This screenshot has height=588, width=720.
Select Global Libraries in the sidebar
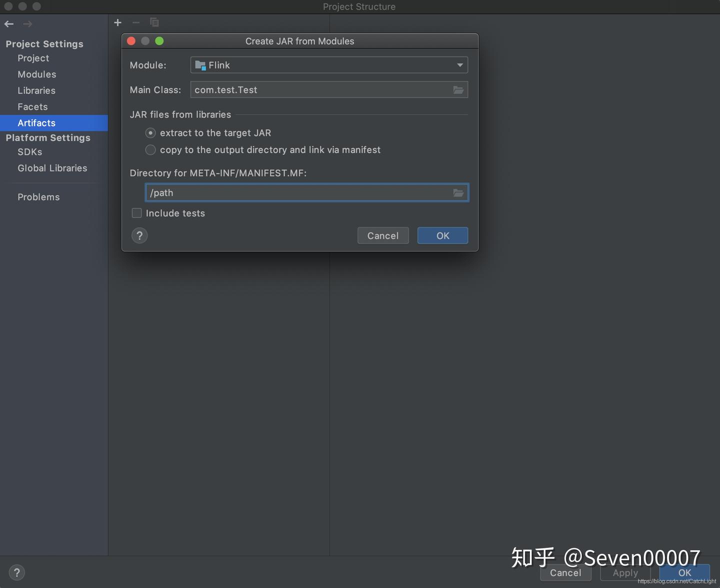(52, 168)
